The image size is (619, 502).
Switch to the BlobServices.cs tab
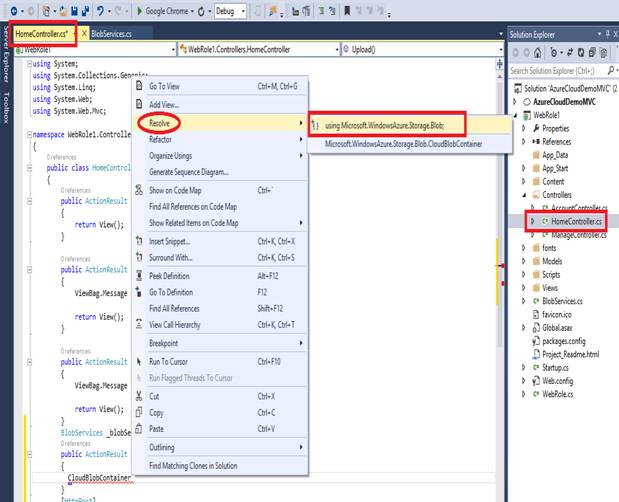click(115, 34)
